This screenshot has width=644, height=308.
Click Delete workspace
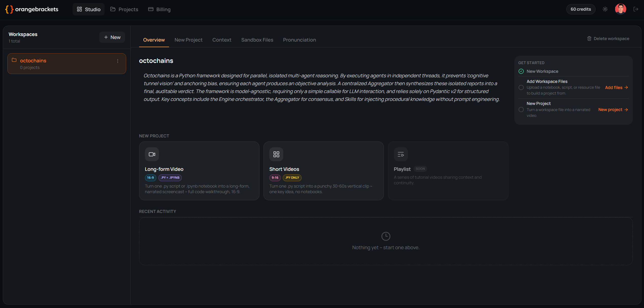point(608,39)
